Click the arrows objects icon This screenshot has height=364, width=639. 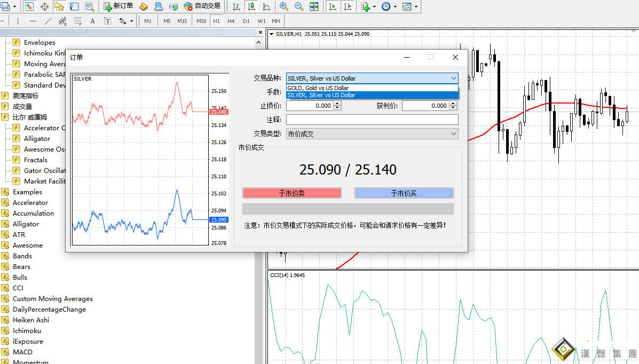122,21
